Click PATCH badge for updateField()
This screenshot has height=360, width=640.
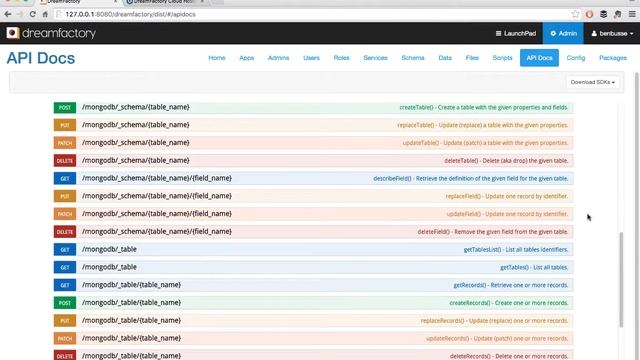click(64, 214)
